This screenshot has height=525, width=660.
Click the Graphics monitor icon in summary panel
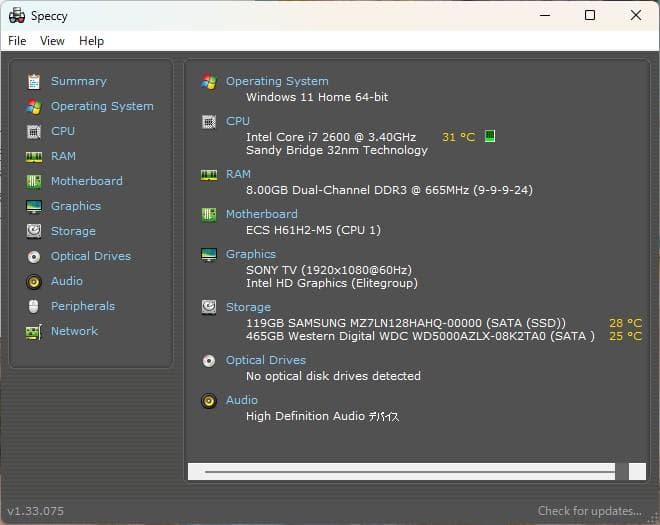(x=209, y=255)
